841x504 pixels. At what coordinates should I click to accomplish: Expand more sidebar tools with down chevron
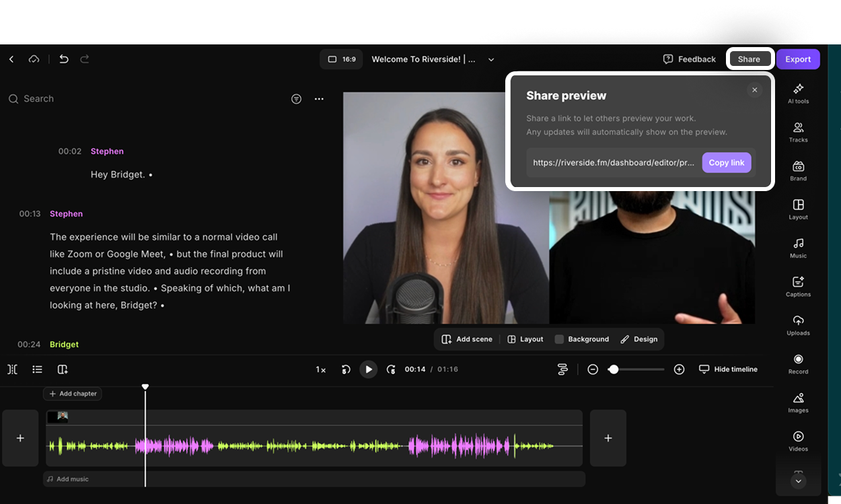click(798, 481)
